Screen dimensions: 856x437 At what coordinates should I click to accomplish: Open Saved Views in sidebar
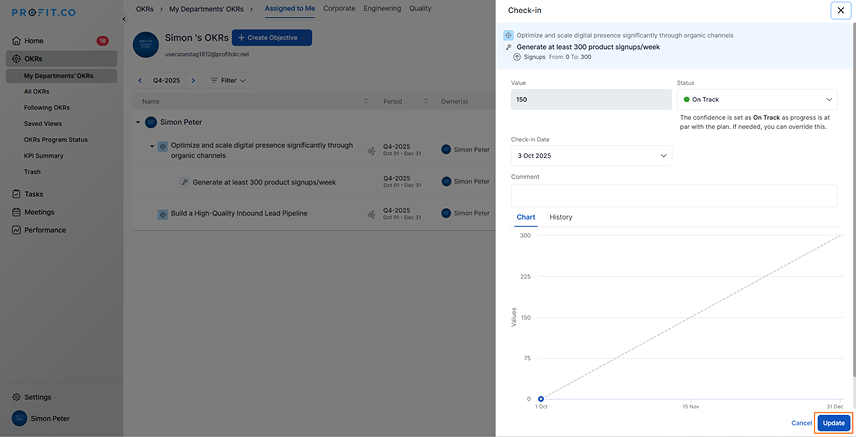(43, 123)
